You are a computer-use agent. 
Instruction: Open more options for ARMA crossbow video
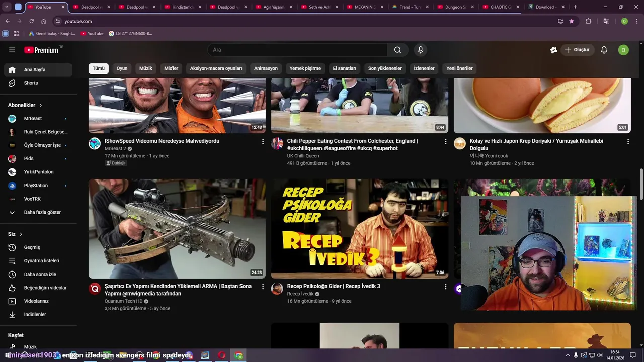[x=263, y=287]
